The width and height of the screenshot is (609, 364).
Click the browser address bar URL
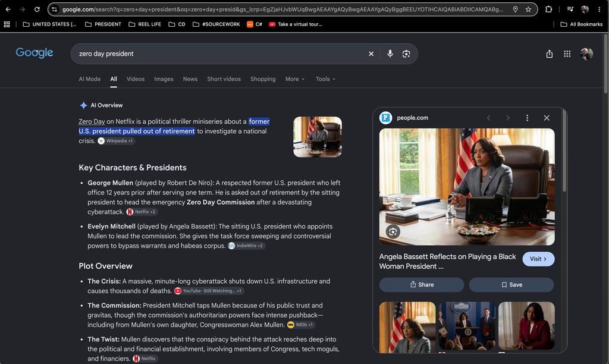[282, 10]
